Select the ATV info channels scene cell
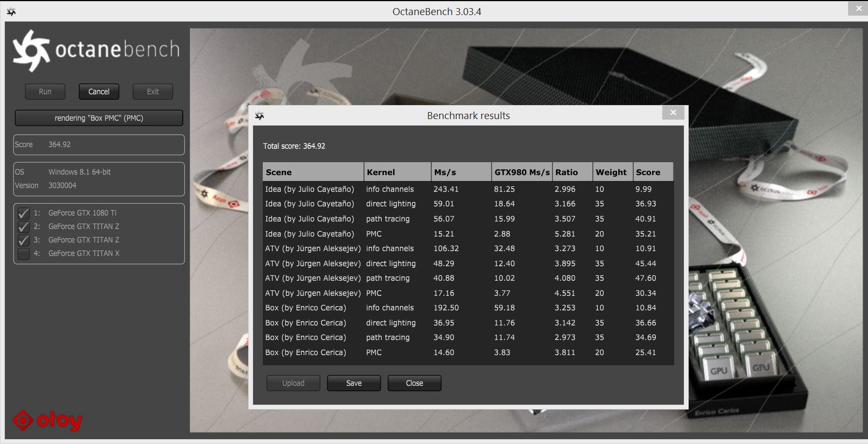This screenshot has width=868, height=444. coord(313,248)
